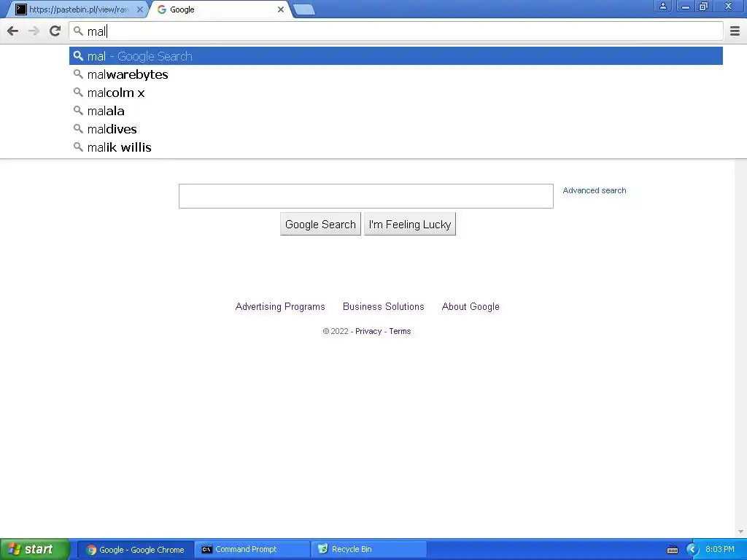Focus the Google search text box
Viewport: 747px width, 560px height.
(366, 196)
